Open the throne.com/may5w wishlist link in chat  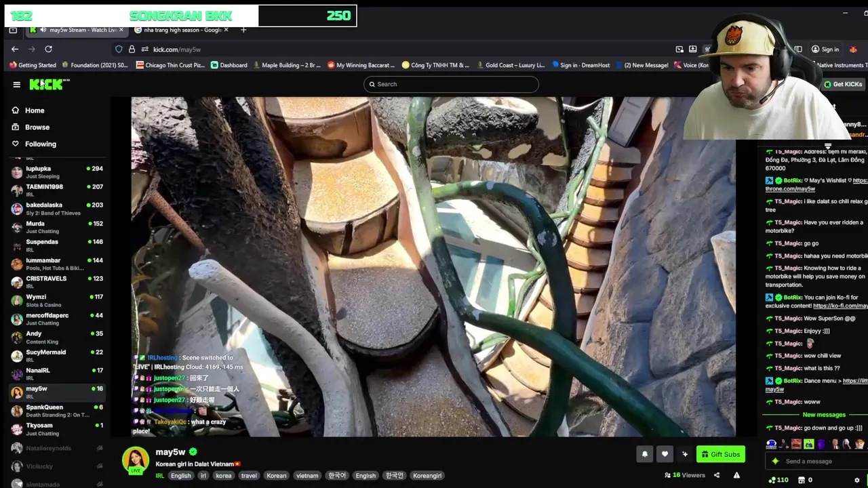click(x=790, y=188)
